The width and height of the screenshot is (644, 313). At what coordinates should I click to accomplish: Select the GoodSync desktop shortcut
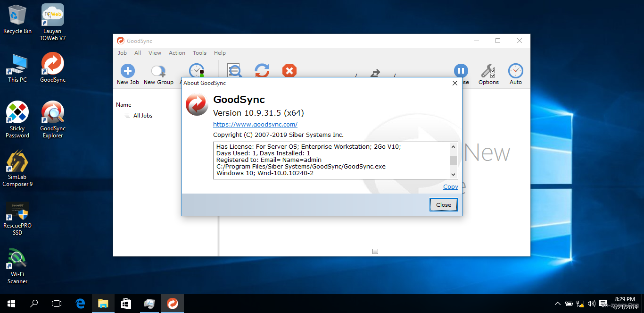[53, 68]
